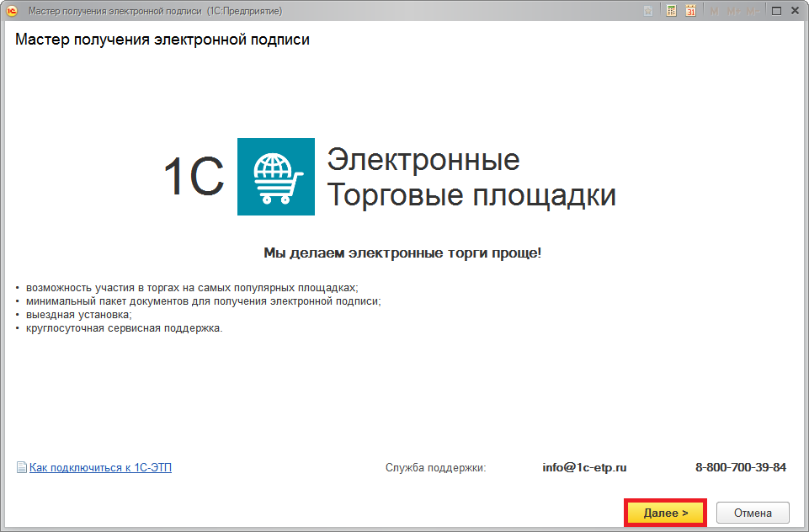Click the document icon beside connection link
The height and width of the screenshot is (532, 809).
coord(22,467)
